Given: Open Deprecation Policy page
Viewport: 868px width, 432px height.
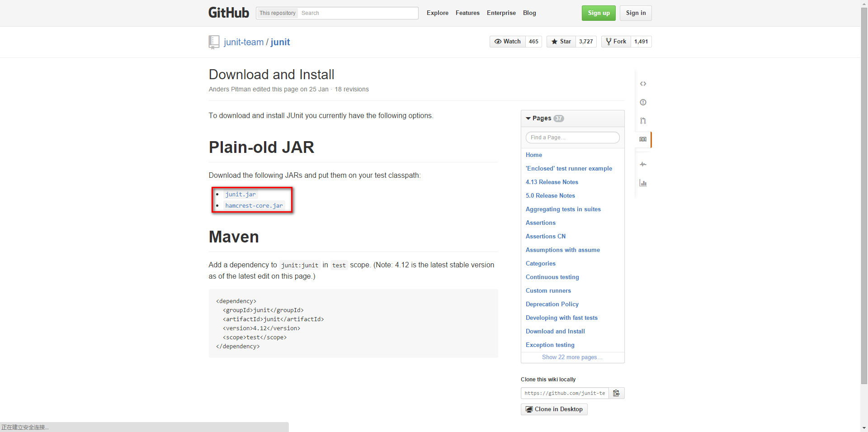Looking at the screenshot, I should click(x=552, y=304).
